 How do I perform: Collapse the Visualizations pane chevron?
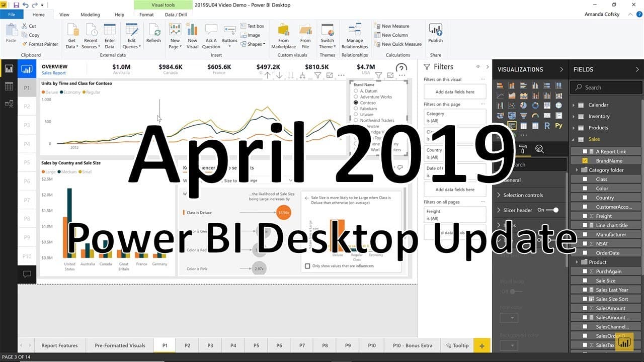pyautogui.click(x=561, y=69)
